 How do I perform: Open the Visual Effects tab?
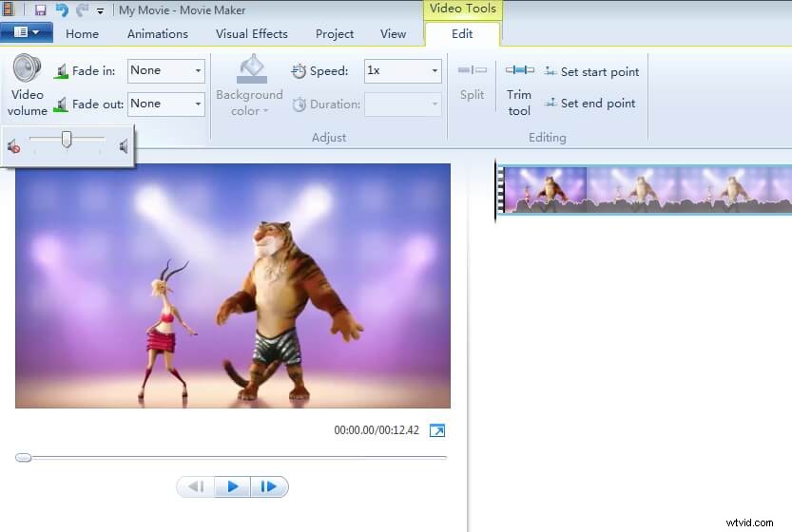point(251,33)
